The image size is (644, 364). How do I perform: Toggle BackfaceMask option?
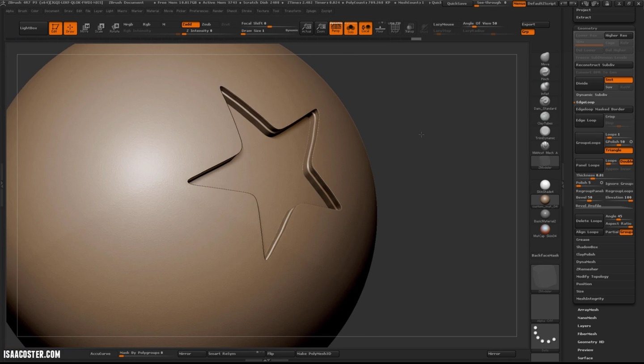[545, 255]
